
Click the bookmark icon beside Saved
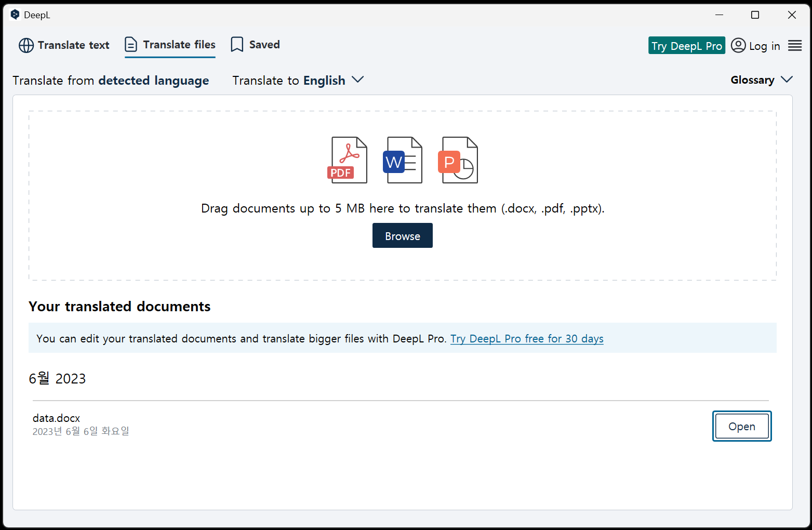pyautogui.click(x=237, y=45)
